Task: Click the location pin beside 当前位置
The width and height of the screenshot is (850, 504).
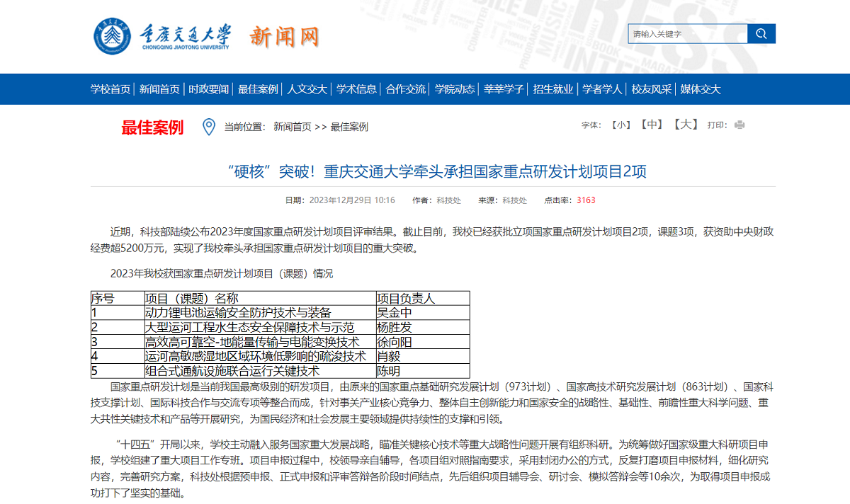Action: click(208, 127)
